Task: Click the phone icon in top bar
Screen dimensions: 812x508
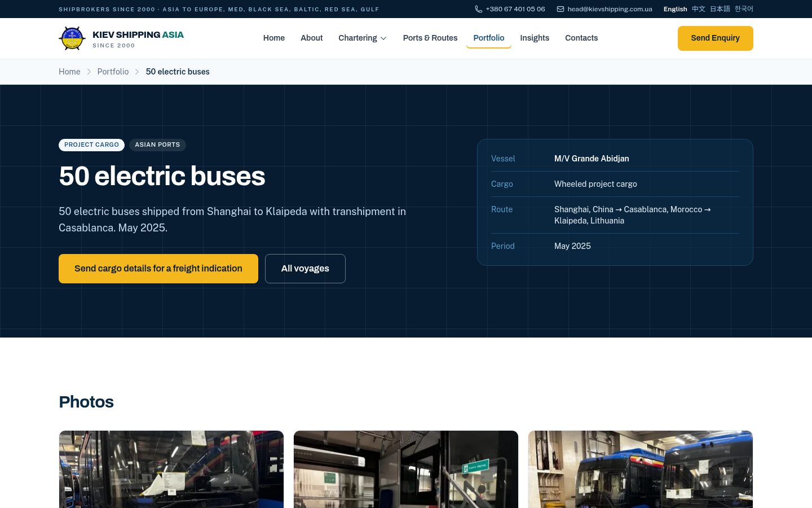Action: point(479,9)
